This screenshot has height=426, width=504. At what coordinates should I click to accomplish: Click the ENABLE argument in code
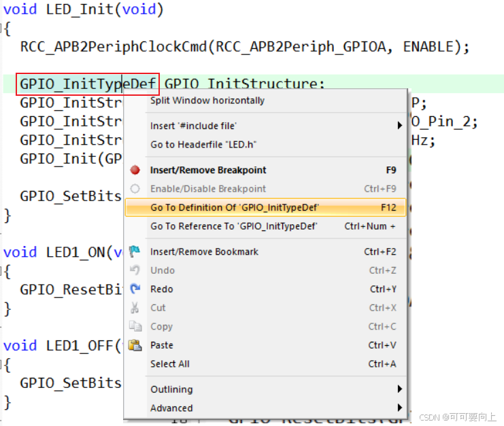coord(428,47)
